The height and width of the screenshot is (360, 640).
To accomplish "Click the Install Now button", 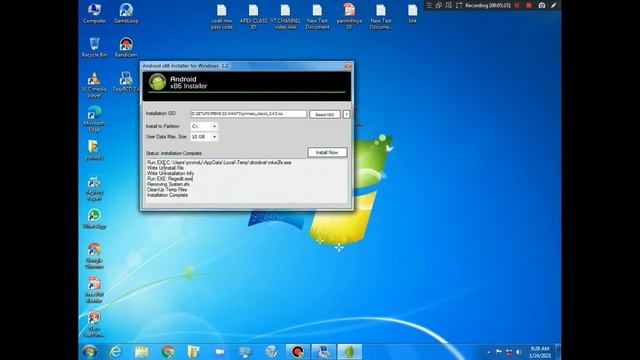I will 327,152.
